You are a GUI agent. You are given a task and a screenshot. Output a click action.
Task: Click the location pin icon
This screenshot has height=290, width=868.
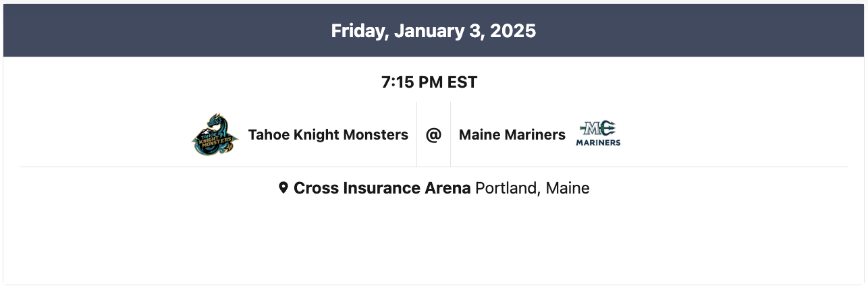(283, 188)
